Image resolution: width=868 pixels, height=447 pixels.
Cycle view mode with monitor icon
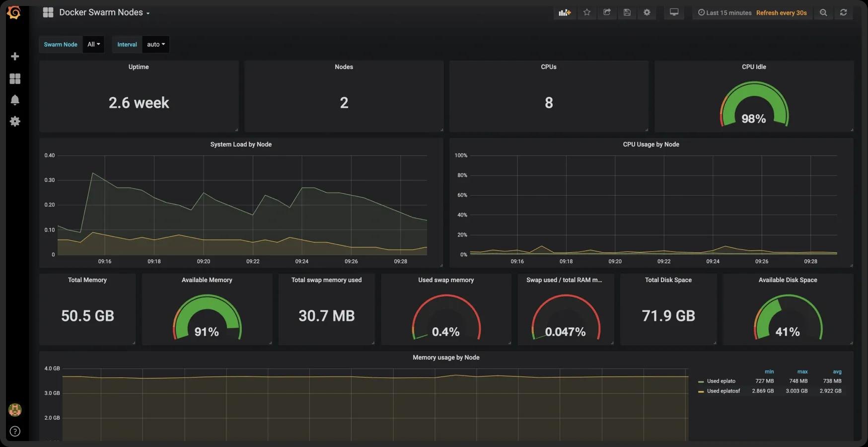tap(674, 13)
